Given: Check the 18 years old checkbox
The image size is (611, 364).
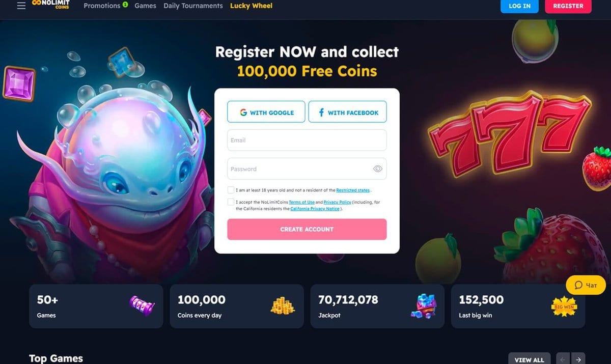Looking at the screenshot, I should (x=231, y=190).
